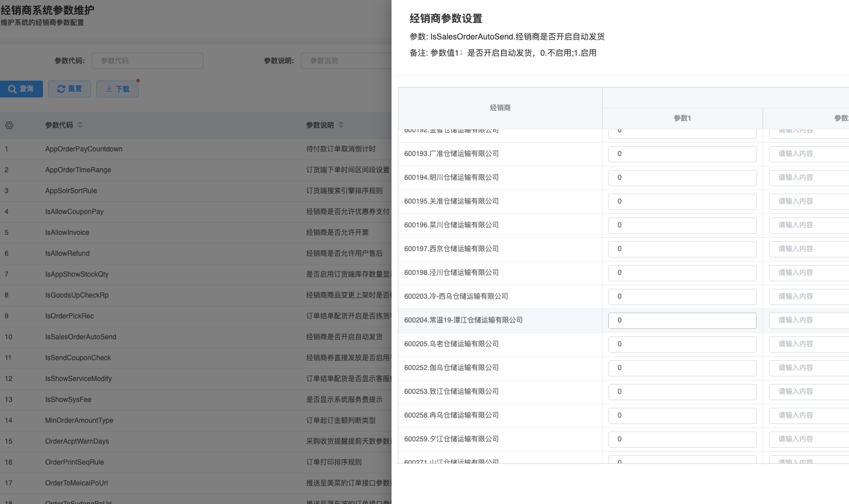Image resolution: width=849 pixels, height=504 pixels.
Task: Click the 查询 search button
Action: click(x=21, y=89)
